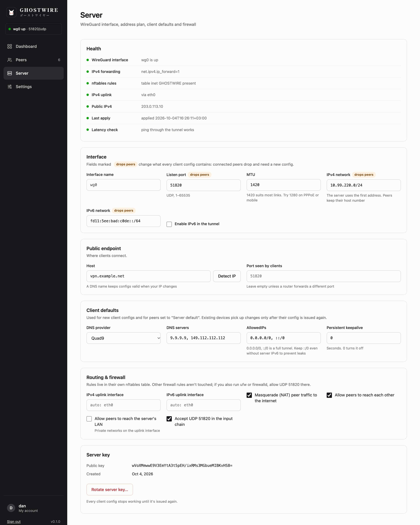Uncheck Allow peers to reach each other

(329, 395)
